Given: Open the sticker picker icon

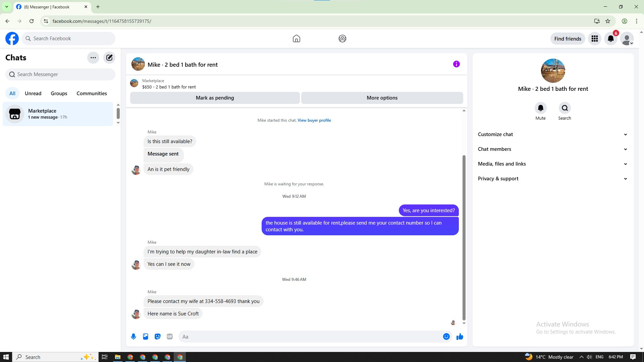Looking at the screenshot, I should [158, 337].
